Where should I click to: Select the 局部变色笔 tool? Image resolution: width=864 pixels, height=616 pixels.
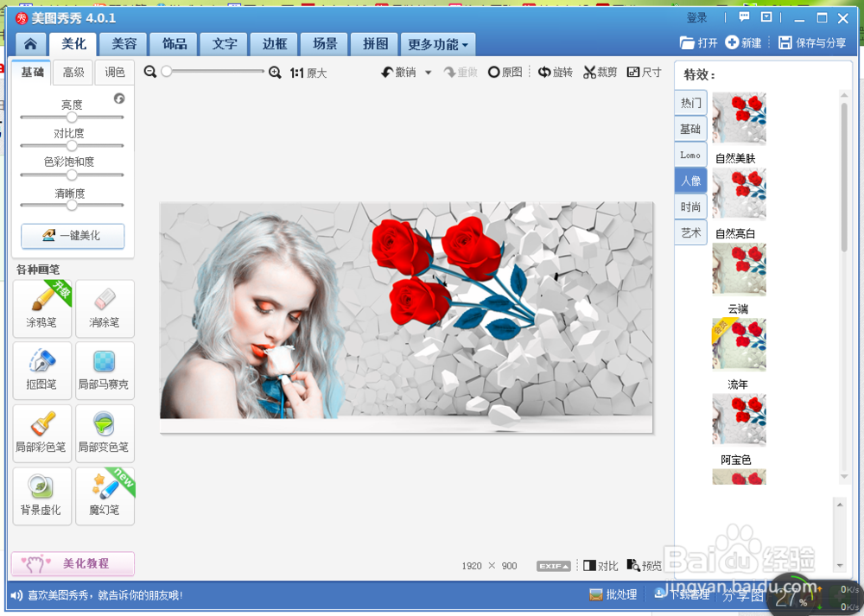point(105,433)
